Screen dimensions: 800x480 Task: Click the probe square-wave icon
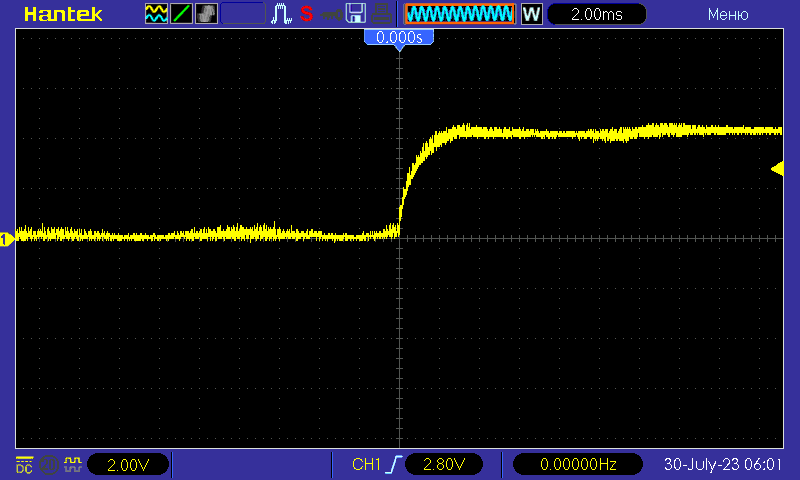[72, 464]
